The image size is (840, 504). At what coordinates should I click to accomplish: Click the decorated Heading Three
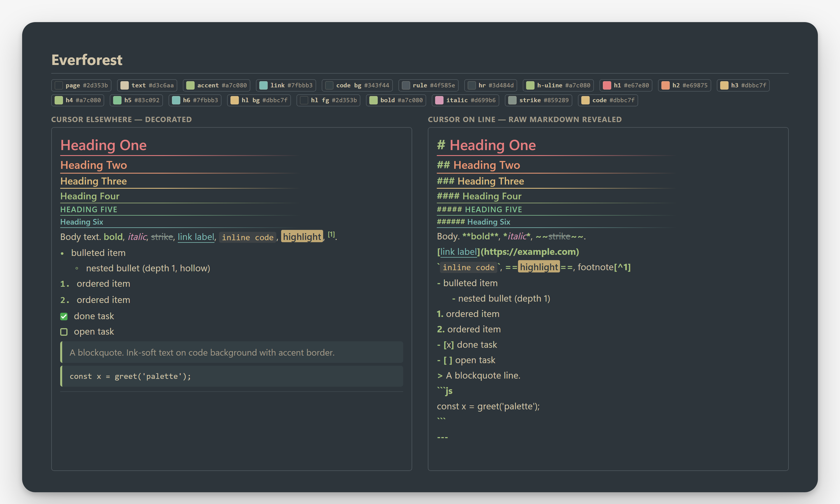[94, 181]
